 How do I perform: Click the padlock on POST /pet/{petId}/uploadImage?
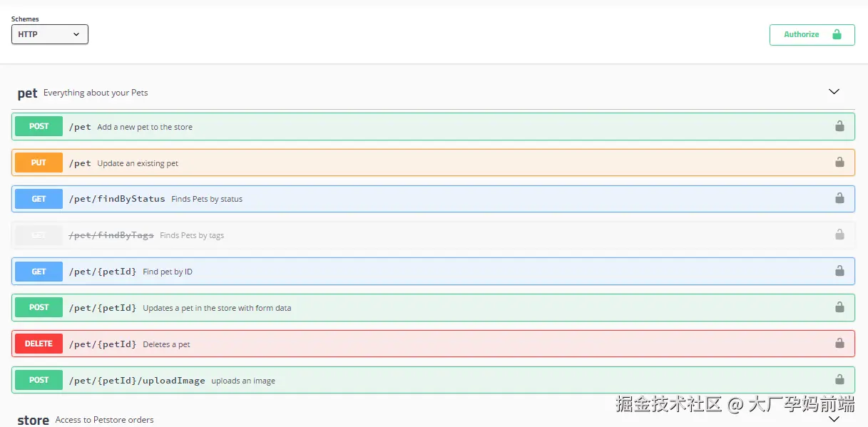click(840, 380)
